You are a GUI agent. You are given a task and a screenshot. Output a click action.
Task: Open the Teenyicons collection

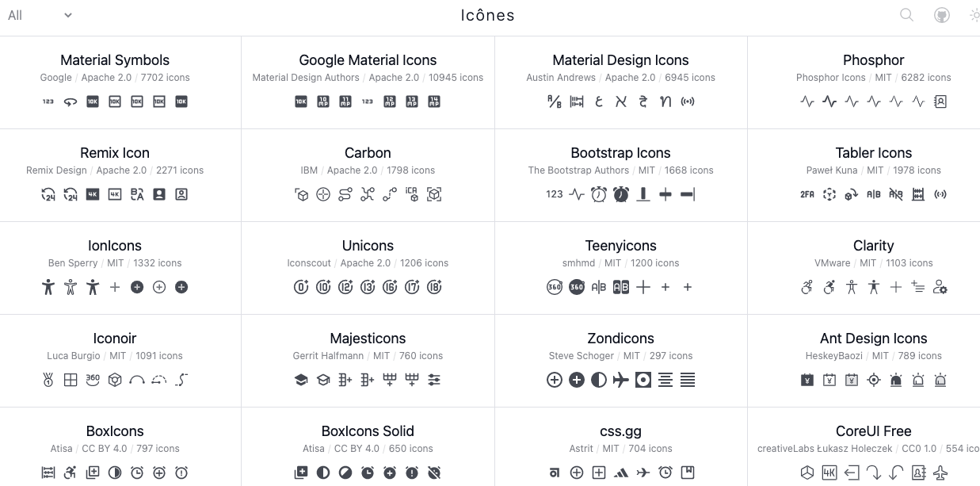[x=620, y=246]
